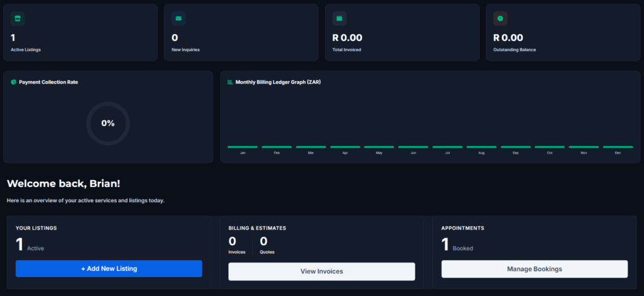Click the 'Active' label in Your Listings
This screenshot has height=296, width=644.
pyautogui.click(x=35, y=248)
